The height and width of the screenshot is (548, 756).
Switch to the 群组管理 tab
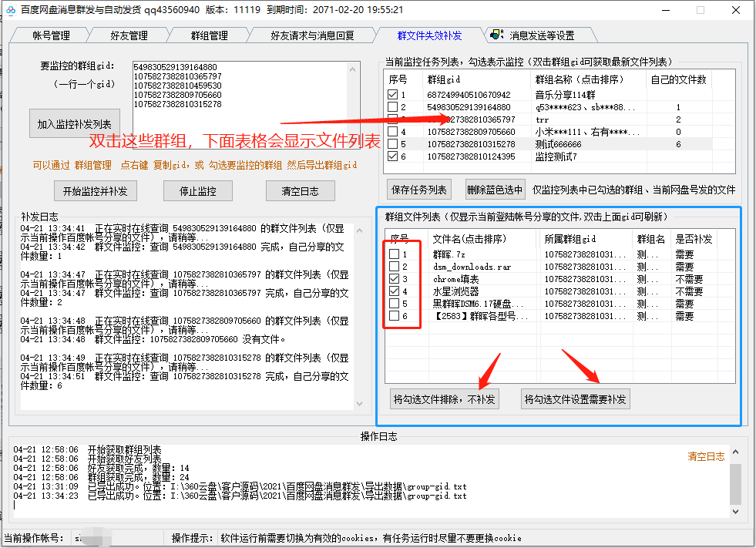click(x=207, y=35)
